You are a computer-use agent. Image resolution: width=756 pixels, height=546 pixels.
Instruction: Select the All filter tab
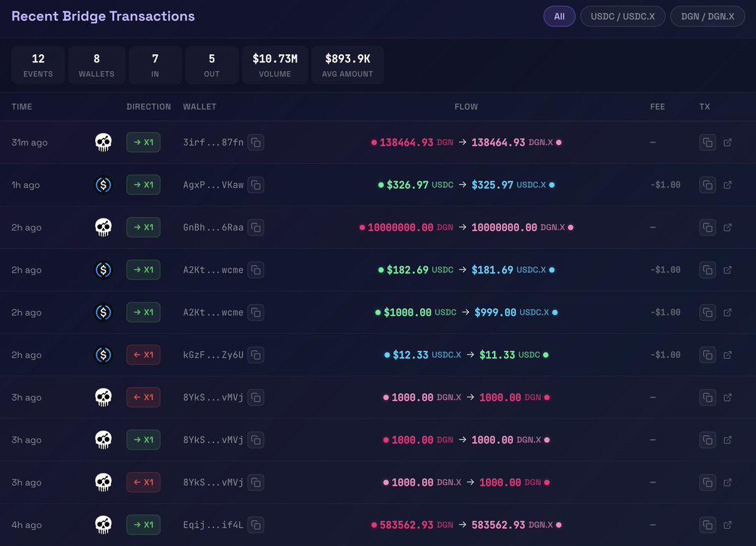pyautogui.click(x=559, y=16)
